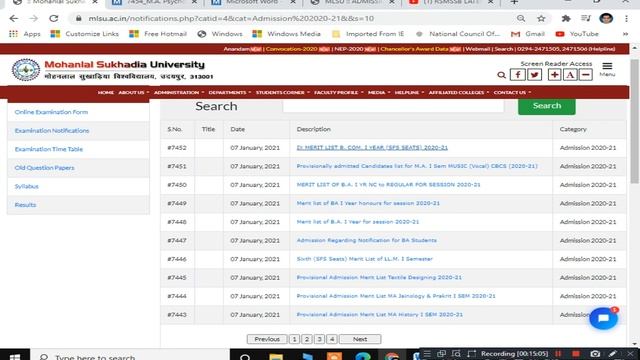
Task: Expand the DEPARTMENTS navigation dropdown
Action: click(230, 93)
